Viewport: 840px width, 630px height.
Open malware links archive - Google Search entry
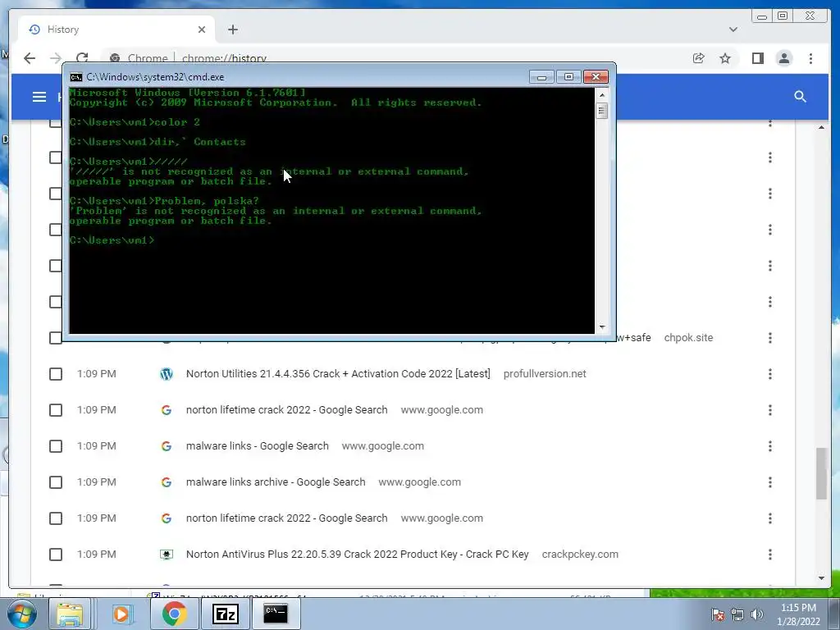coord(276,482)
